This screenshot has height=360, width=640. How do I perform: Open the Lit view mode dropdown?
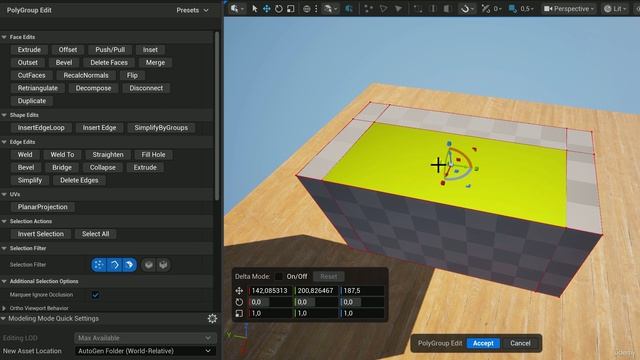tap(615, 9)
